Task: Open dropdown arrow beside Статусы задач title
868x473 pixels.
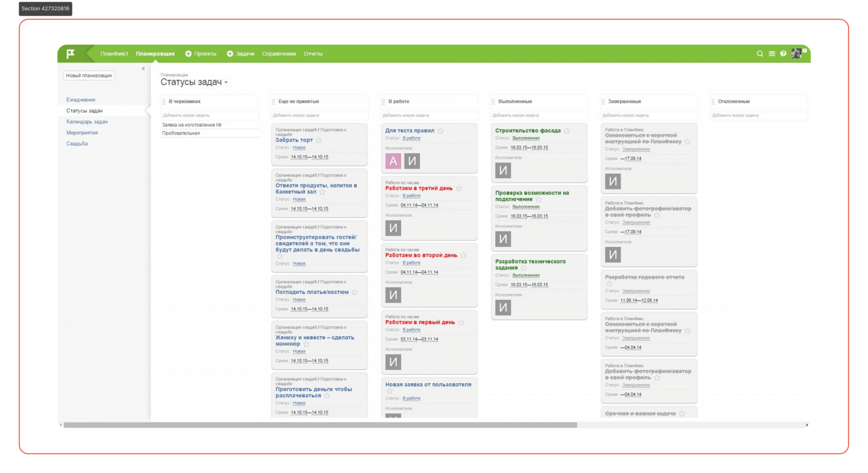Action: pyautogui.click(x=226, y=83)
